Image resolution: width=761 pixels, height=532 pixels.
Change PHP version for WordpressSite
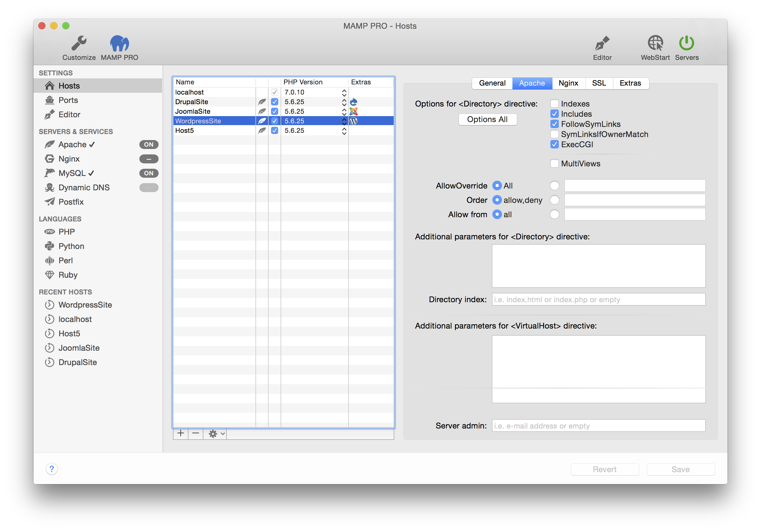tap(344, 121)
